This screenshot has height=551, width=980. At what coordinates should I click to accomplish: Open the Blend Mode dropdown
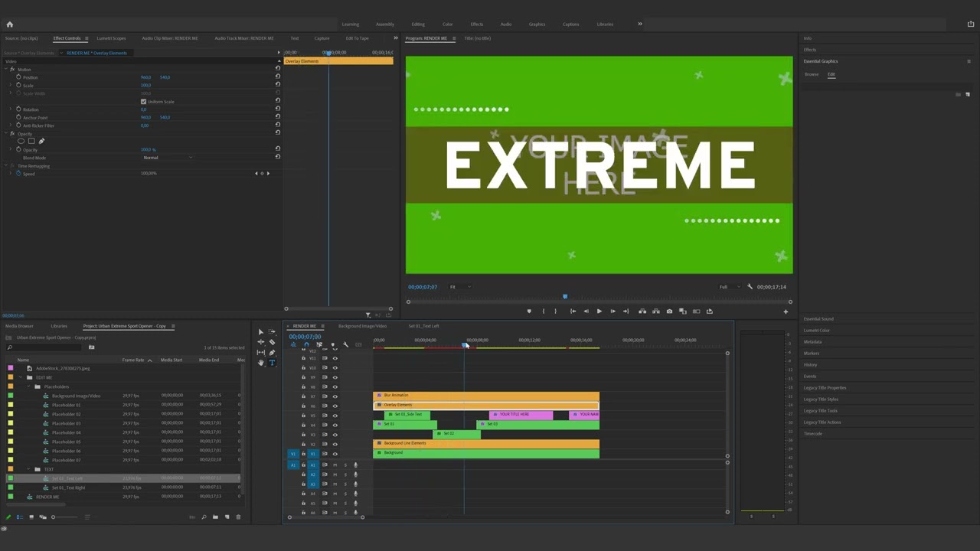(x=168, y=158)
